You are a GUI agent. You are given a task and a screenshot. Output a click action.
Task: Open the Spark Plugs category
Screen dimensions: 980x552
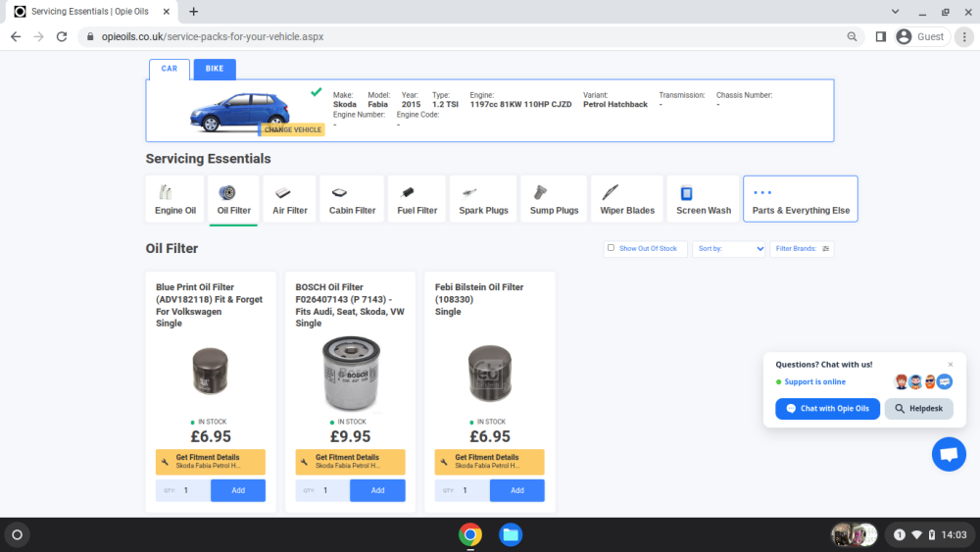[x=483, y=199]
